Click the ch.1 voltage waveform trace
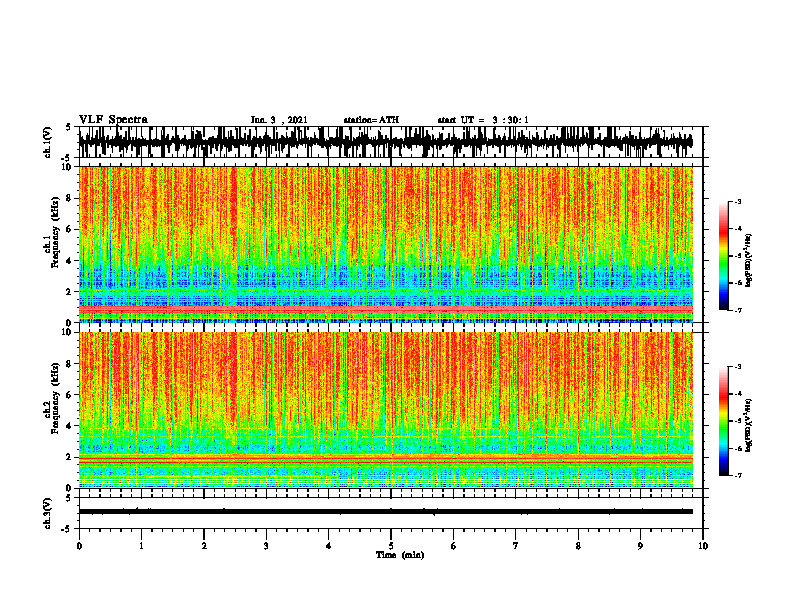792x612 pixels. click(x=386, y=142)
